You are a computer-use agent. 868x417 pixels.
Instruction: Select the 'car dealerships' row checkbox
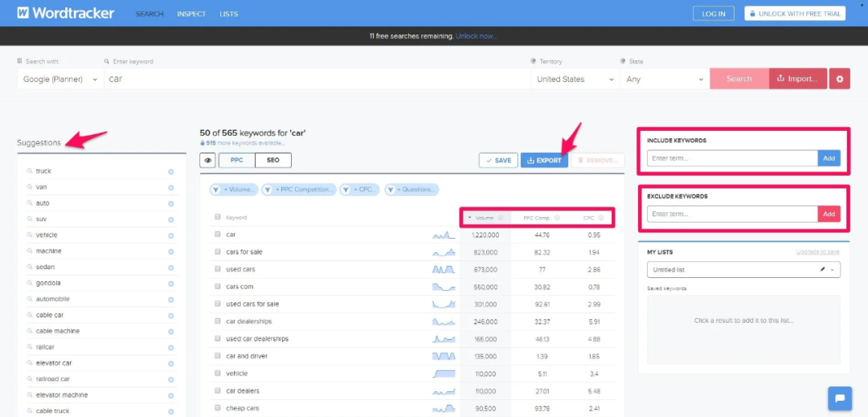point(218,321)
